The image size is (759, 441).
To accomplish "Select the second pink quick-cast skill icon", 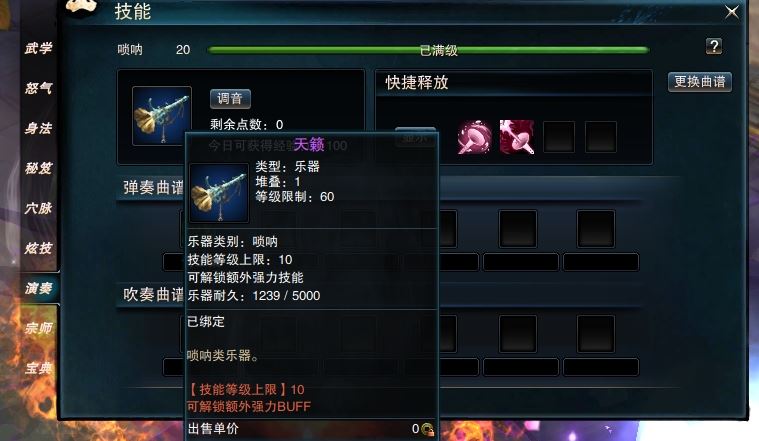I will 516,137.
